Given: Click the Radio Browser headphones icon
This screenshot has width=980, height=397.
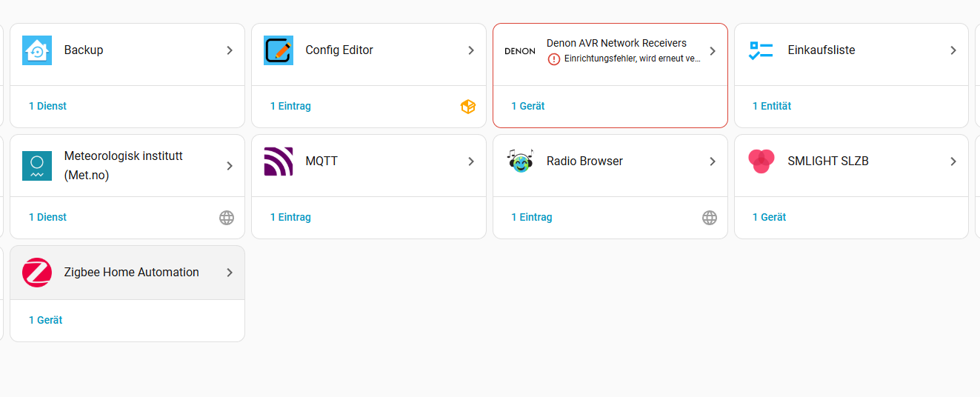Looking at the screenshot, I should pos(520,161).
